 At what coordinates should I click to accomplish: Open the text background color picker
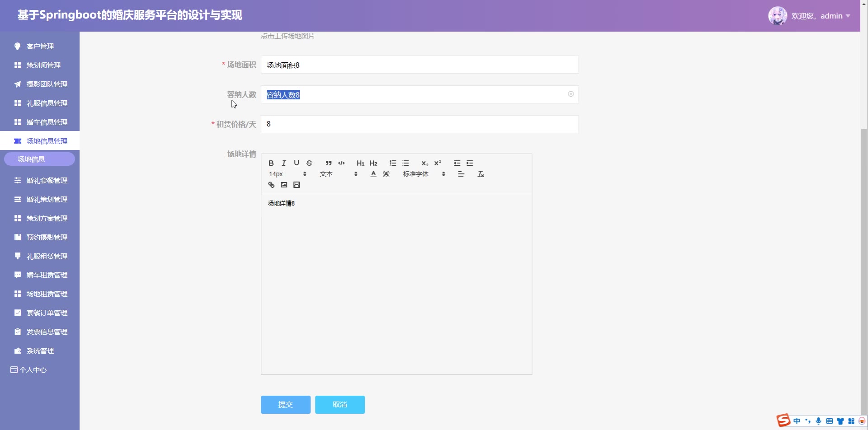click(386, 174)
